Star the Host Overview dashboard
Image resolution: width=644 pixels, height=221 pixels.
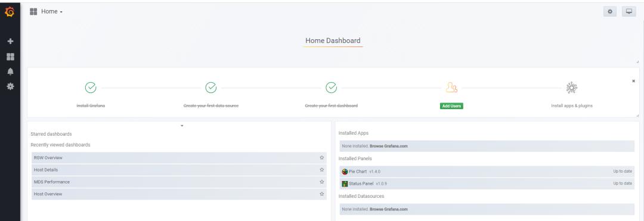[321, 194]
